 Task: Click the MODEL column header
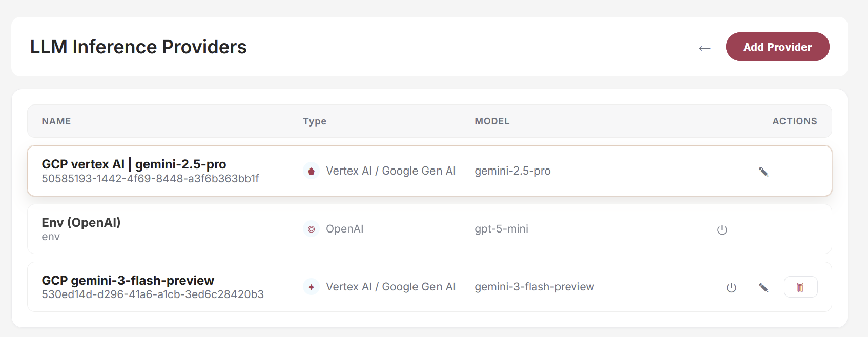point(492,121)
